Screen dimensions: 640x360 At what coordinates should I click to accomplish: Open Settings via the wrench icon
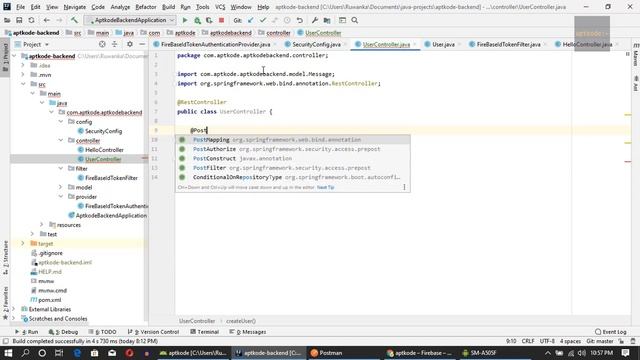point(315,20)
